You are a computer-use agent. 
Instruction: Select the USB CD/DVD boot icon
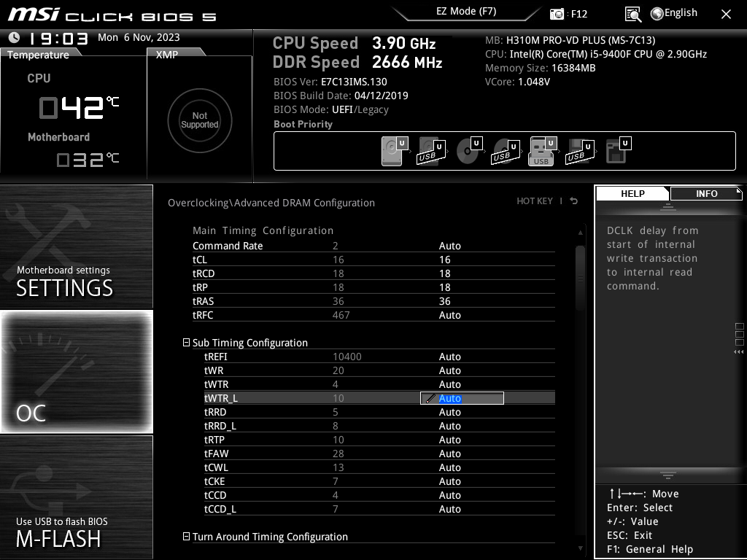tap(506, 152)
